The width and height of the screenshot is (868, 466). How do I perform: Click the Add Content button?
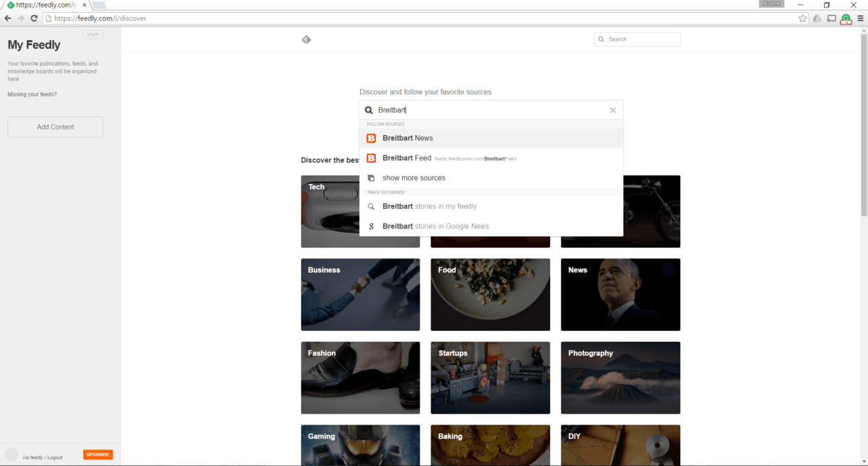coord(55,127)
